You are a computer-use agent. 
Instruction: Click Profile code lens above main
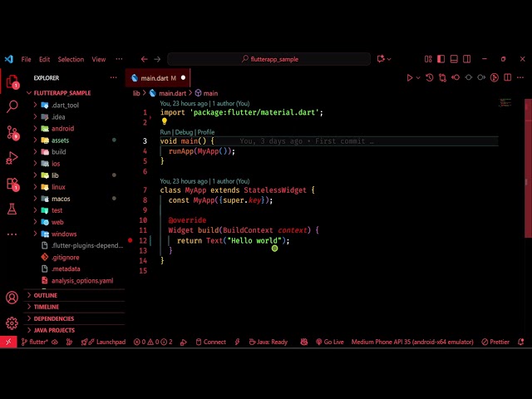[206, 132]
